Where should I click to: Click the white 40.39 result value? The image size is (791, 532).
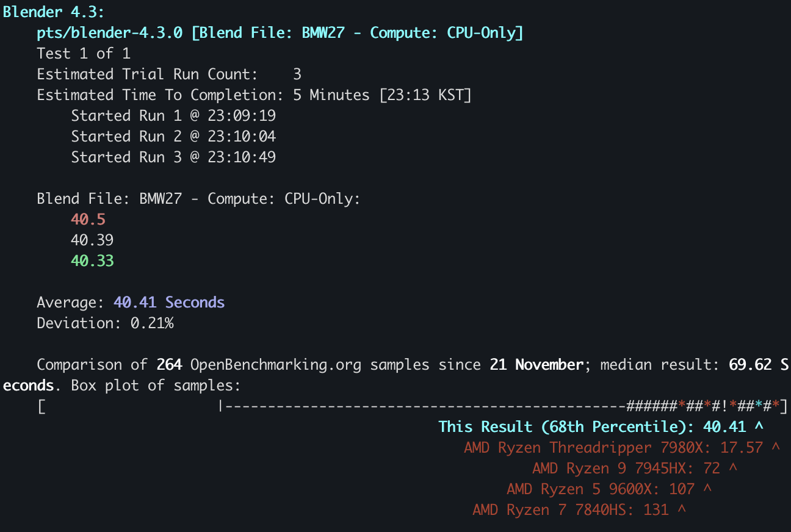[x=92, y=240]
